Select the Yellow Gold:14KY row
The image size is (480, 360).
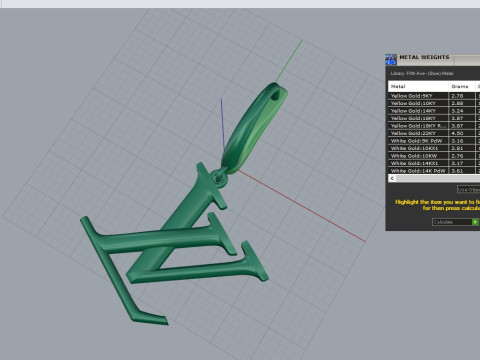pyautogui.click(x=434, y=111)
